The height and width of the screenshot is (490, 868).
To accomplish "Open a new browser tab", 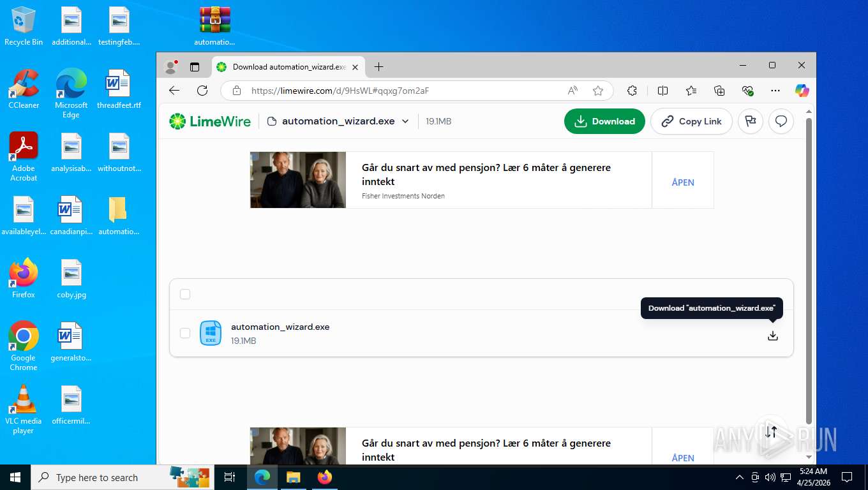I will point(378,66).
